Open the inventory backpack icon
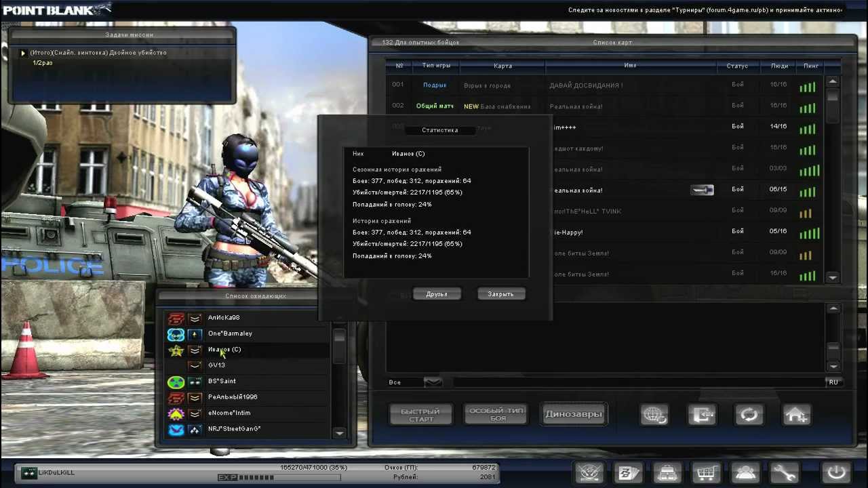 point(668,472)
